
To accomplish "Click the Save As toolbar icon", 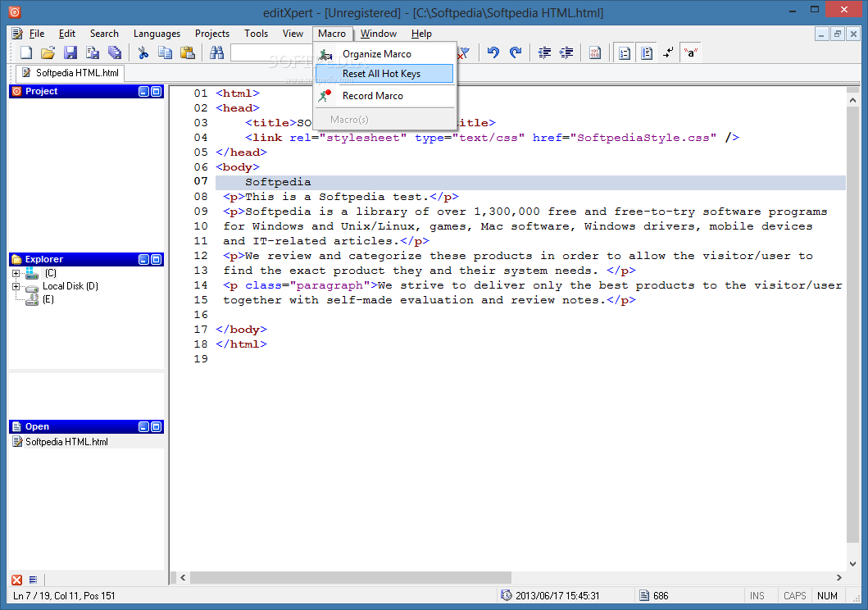I will [x=93, y=52].
